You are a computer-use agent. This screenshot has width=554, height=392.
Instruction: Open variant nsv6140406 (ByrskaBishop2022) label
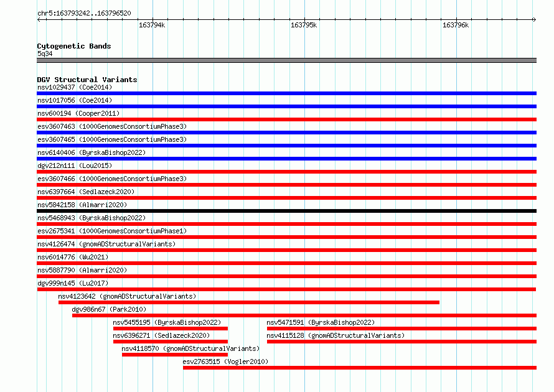pos(92,152)
